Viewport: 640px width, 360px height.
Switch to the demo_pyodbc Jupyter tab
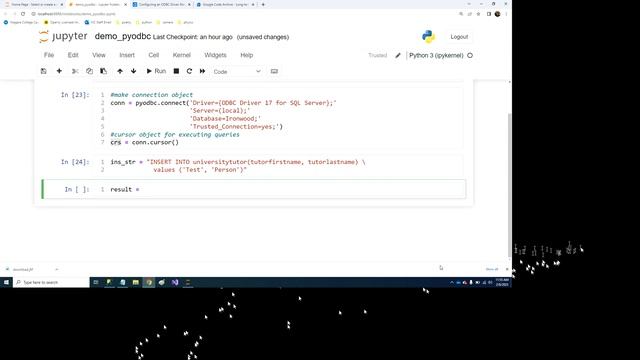coord(98,4)
